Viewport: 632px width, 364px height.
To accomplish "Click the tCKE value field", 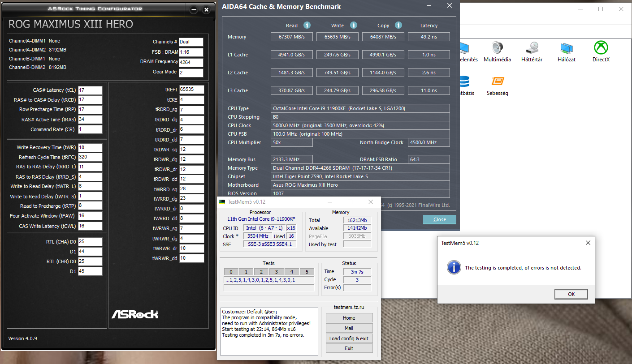I will tap(192, 100).
